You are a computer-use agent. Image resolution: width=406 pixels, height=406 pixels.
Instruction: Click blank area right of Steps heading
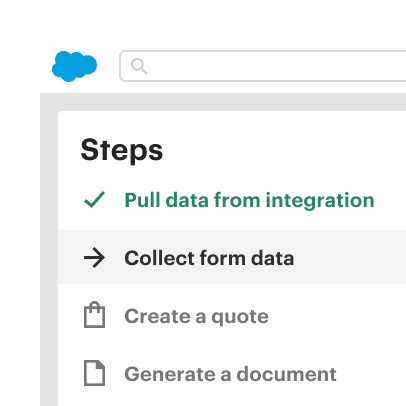(x=283, y=150)
